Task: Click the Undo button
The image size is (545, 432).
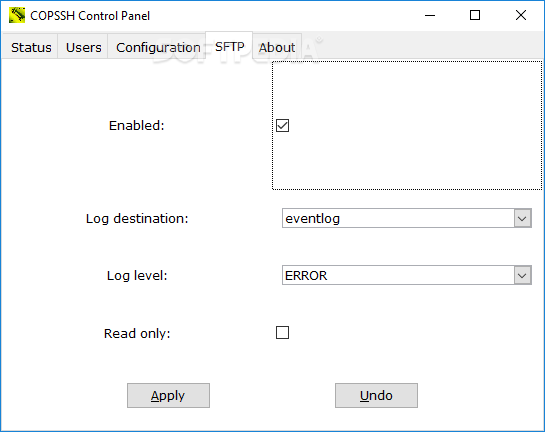Action: [x=376, y=396]
